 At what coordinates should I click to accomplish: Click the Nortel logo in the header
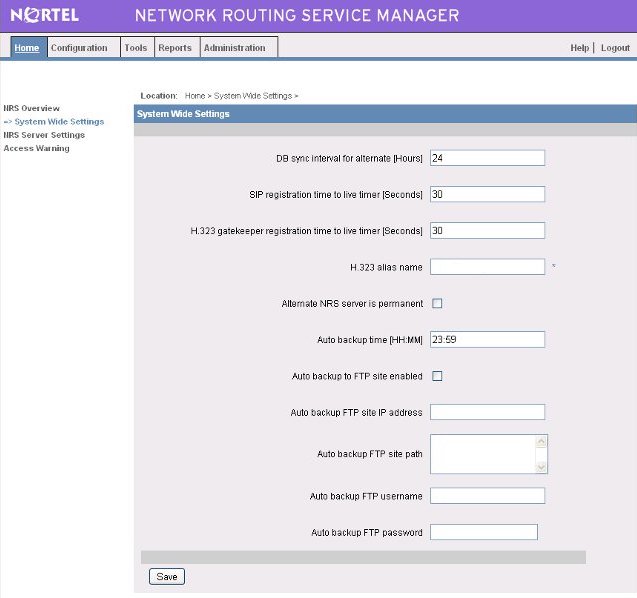tap(44, 15)
